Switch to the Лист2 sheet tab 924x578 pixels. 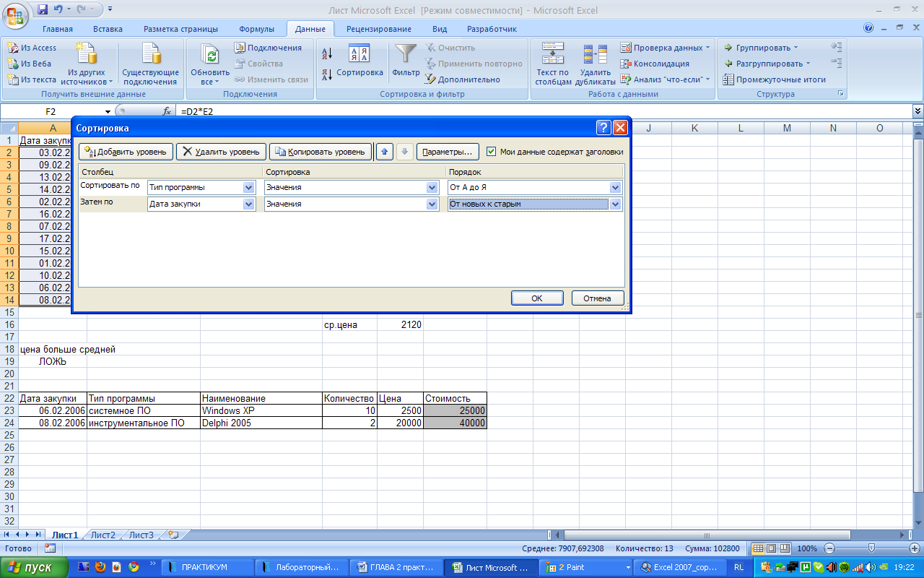tap(103, 535)
